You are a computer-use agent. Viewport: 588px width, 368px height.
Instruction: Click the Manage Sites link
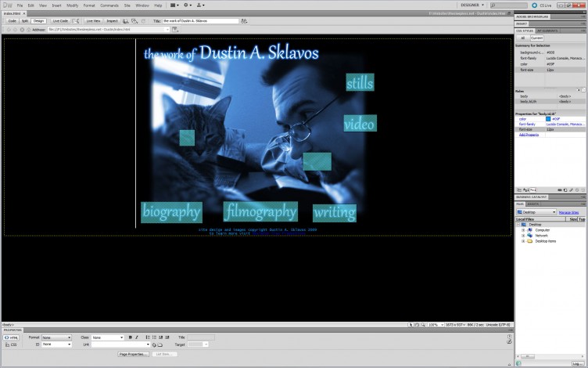click(568, 212)
